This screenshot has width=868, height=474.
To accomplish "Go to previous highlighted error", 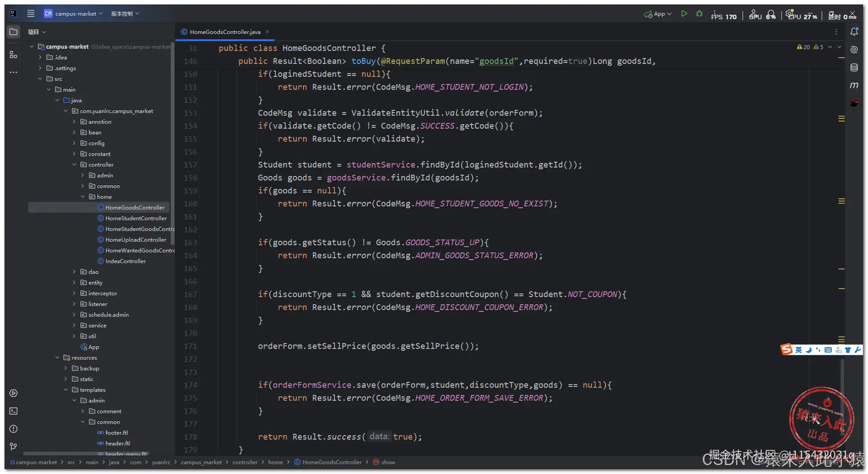I will pyautogui.click(x=830, y=47).
